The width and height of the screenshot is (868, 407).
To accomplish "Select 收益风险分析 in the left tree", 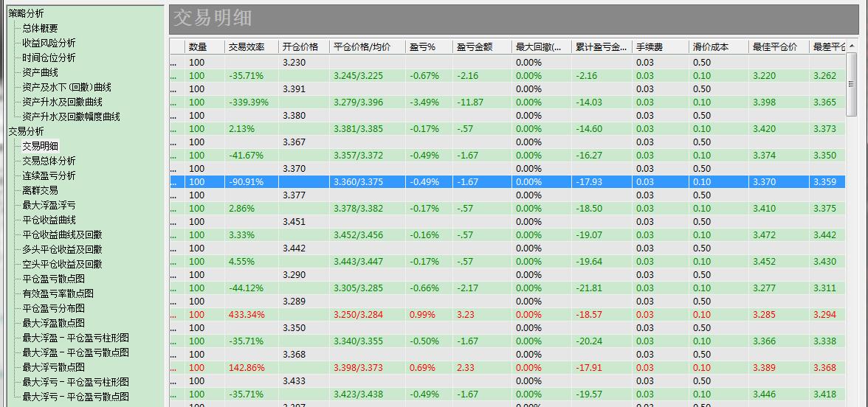I will pos(49,43).
